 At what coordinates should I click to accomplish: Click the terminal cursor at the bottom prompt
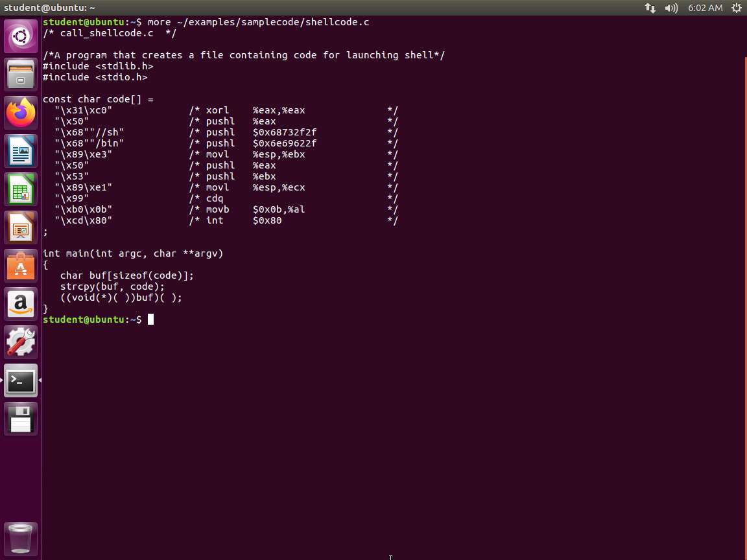tap(150, 320)
